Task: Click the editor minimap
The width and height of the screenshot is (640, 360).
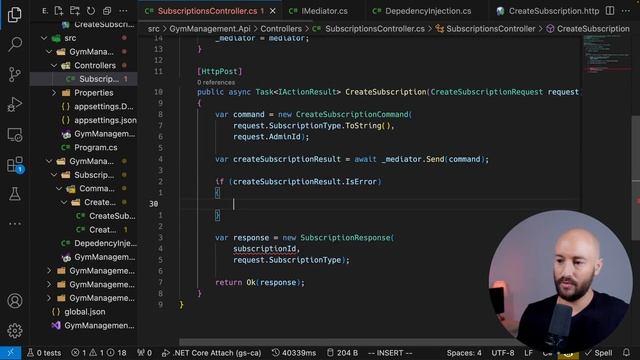Action: [606, 55]
